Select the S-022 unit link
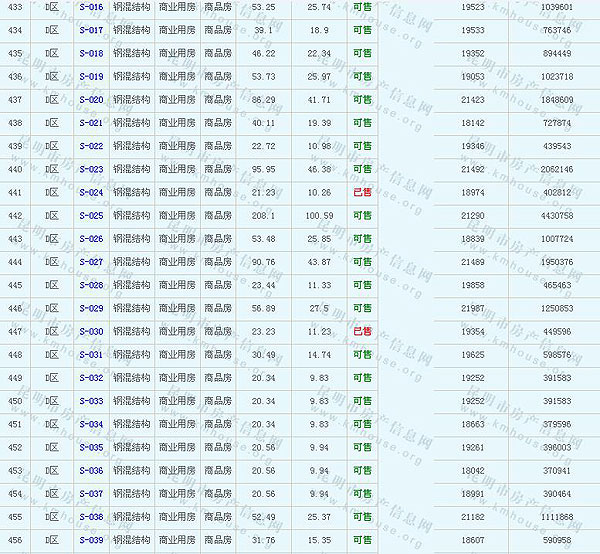This screenshot has height=554, width=600. [90, 146]
